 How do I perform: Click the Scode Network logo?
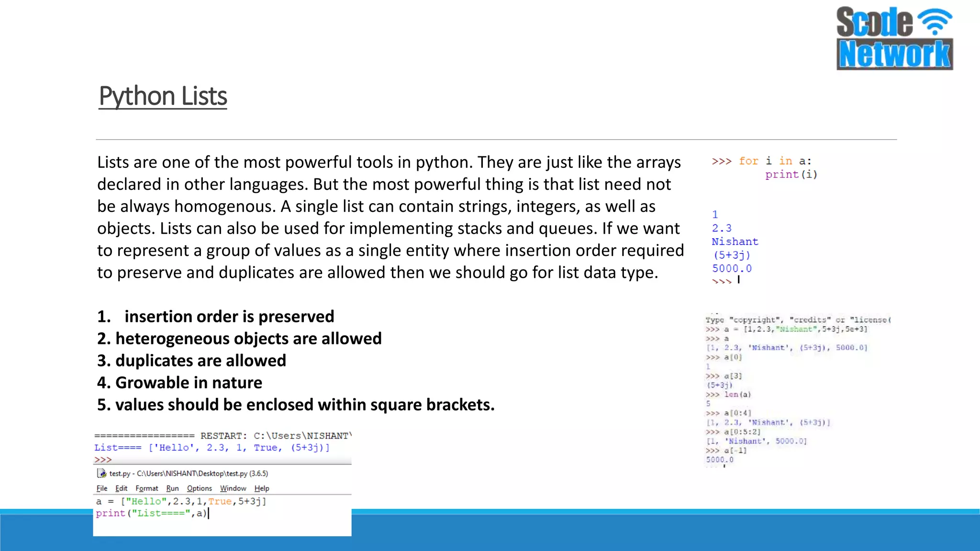(x=894, y=38)
